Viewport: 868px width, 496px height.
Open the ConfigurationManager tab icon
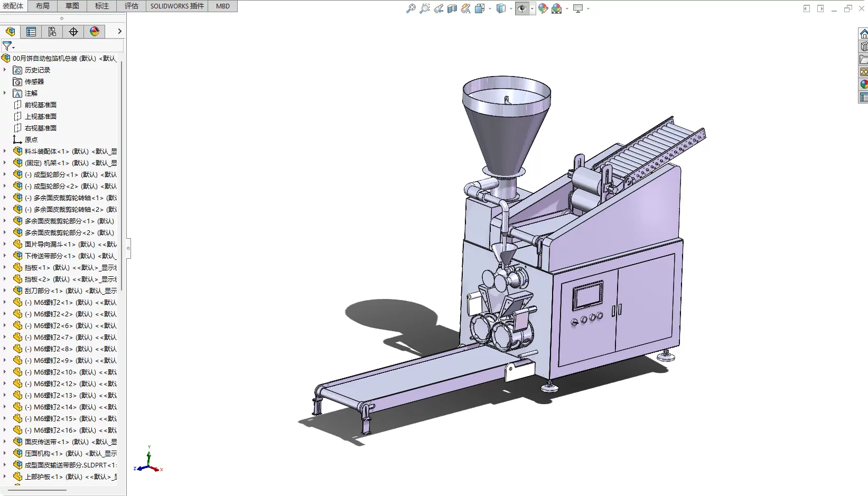click(x=52, y=32)
